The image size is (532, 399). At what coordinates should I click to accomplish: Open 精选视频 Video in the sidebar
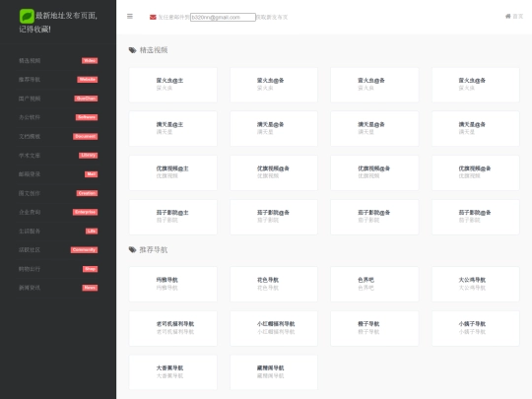point(58,61)
